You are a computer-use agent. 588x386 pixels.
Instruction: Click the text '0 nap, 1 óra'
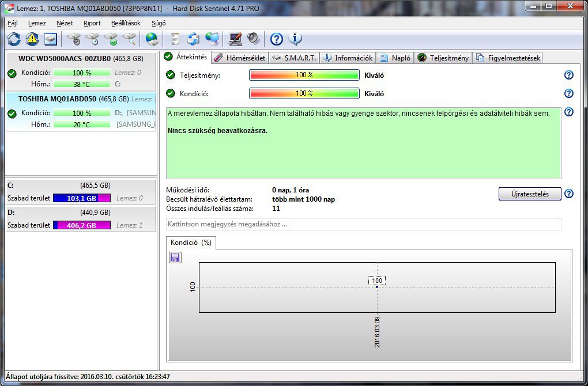click(x=291, y=190)
